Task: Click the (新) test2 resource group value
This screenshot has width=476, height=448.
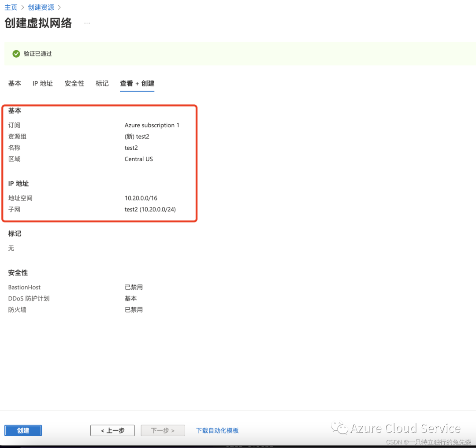Action: click(x=137, y=137)
